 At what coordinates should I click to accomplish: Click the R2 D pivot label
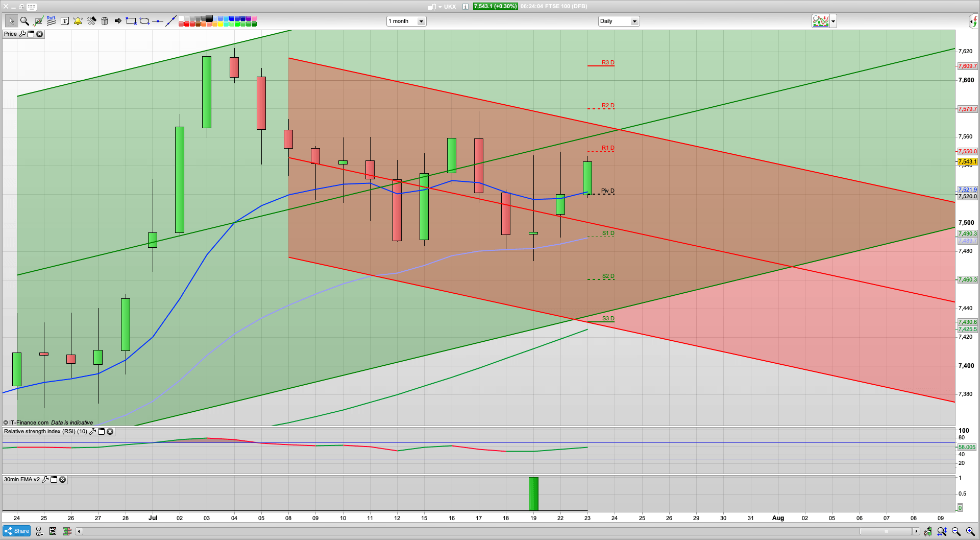click(x=607, y=105)
